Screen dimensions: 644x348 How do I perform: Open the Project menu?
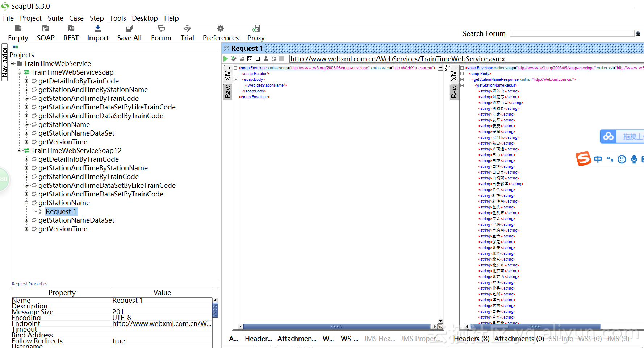31,18
